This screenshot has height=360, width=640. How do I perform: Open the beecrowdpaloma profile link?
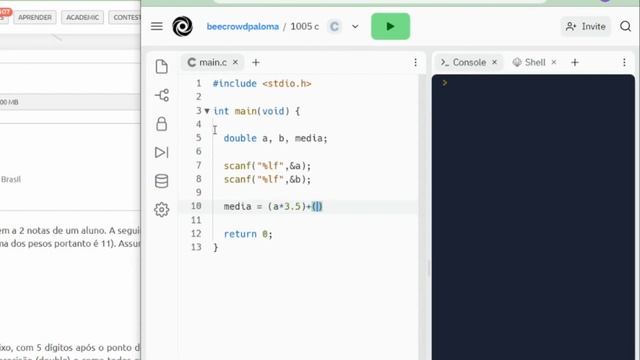(242, 27)
